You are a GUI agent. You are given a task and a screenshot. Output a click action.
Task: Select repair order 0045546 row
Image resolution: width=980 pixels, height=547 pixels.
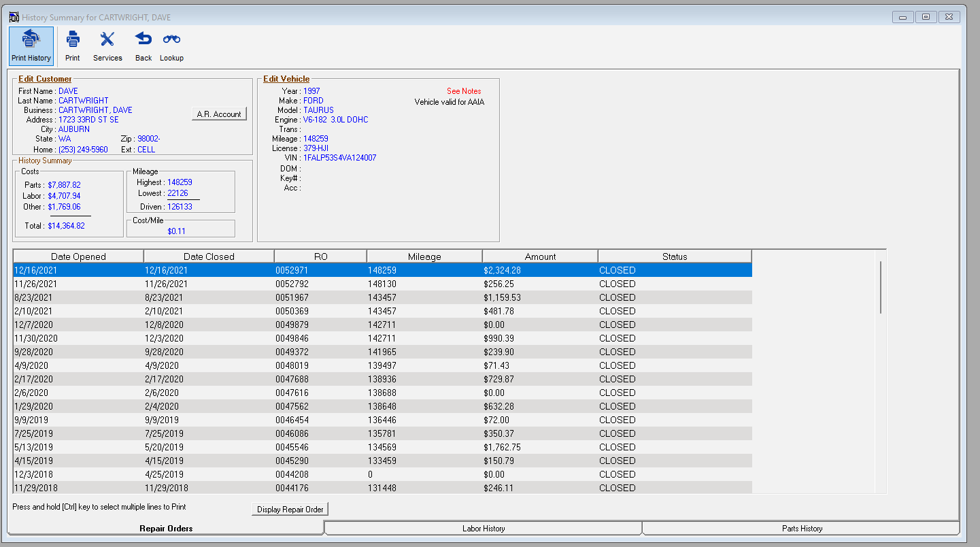pos(383,447)
